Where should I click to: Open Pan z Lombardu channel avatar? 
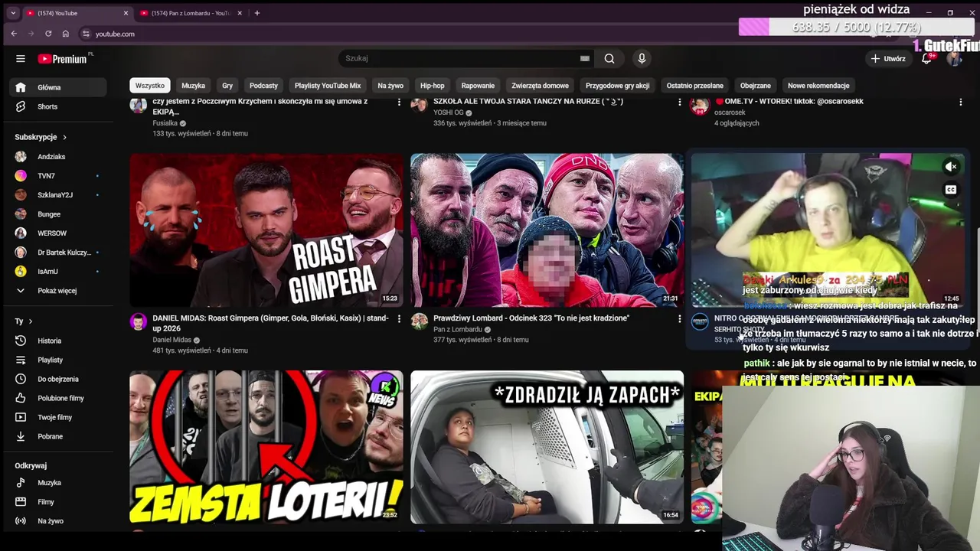419,321
